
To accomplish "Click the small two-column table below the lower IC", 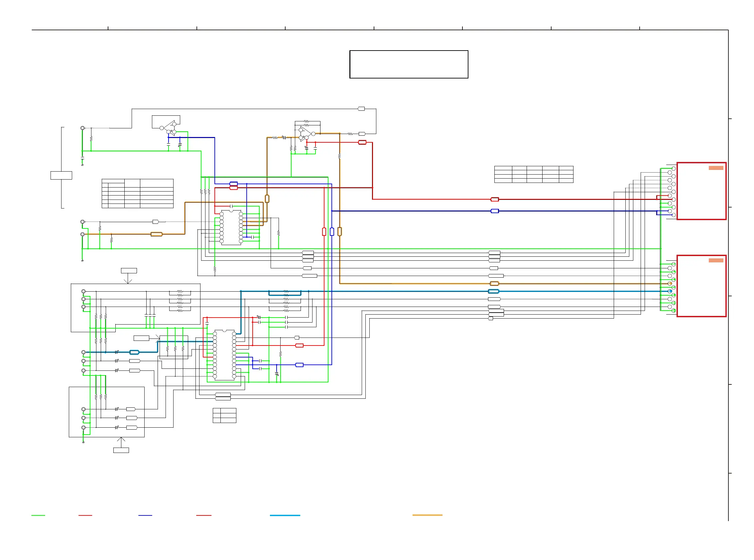I will point(224,415).
